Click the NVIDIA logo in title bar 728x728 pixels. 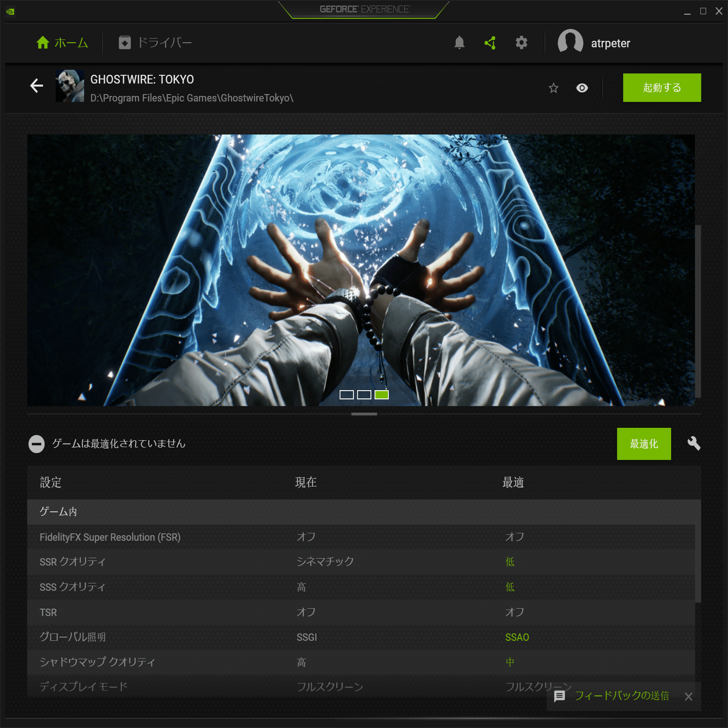coord(10,11)
